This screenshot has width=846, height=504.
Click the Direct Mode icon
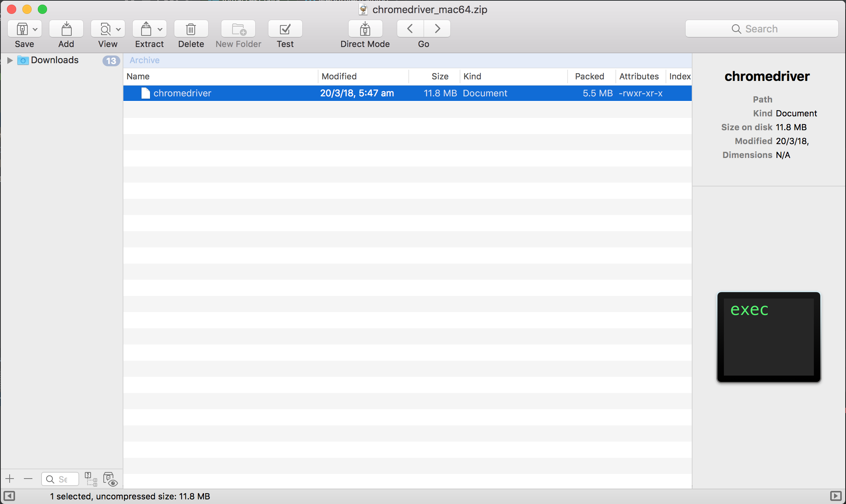365,29
